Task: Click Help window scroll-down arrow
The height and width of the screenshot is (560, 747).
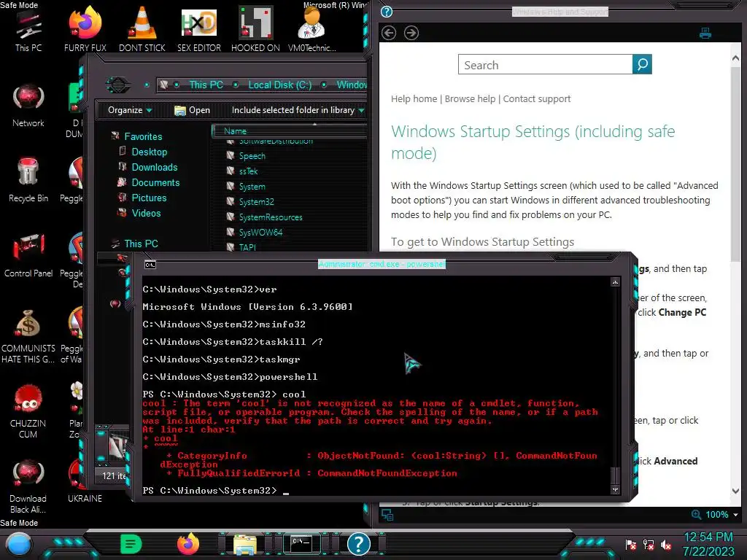Action: pyautogui.click(x=735, y=491)
